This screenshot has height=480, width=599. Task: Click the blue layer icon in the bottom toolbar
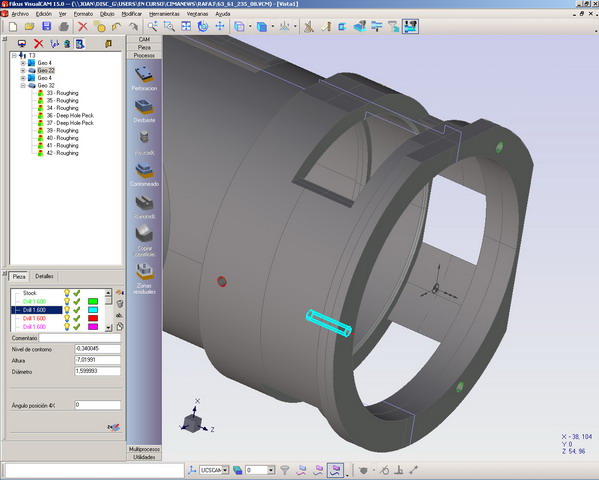(x=238, y=470)
